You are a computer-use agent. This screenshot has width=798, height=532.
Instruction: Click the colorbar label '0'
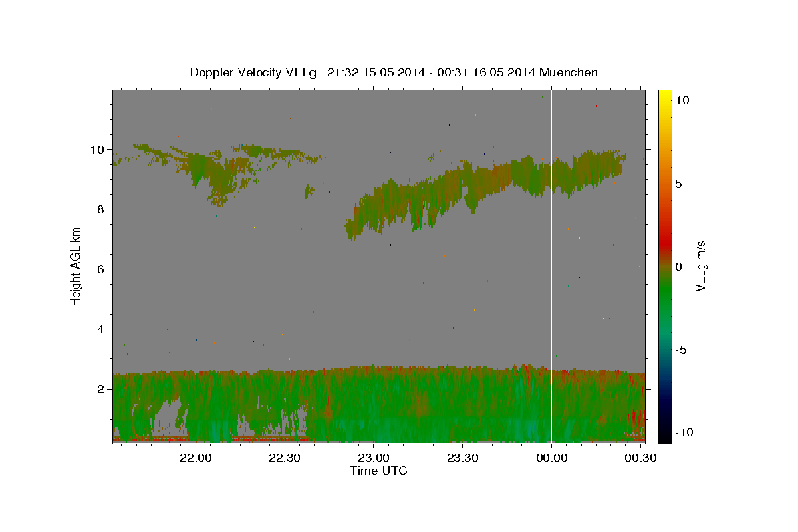(678, 267)
